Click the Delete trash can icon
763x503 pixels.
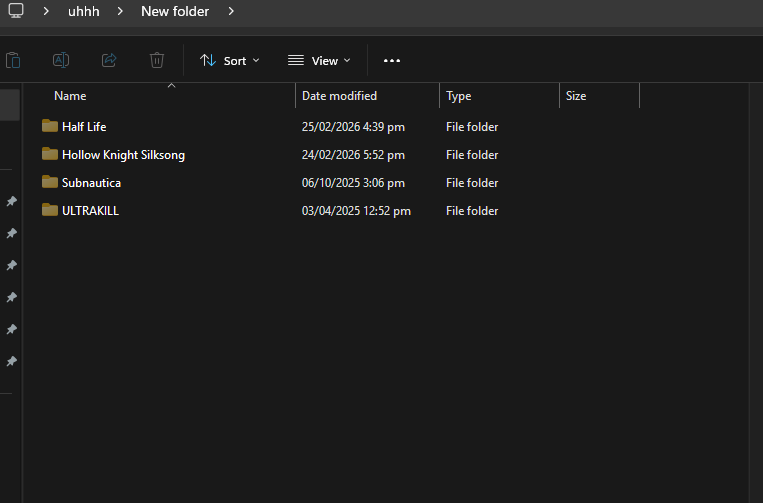[x=157, y=60]
